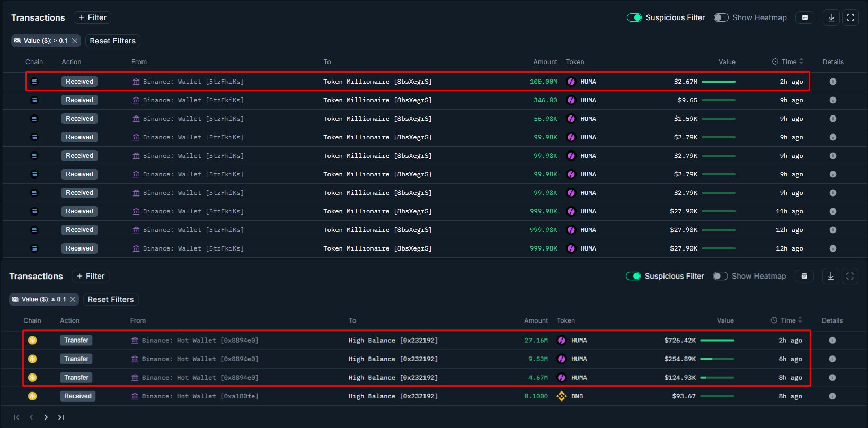Open details info icon for 56.98K HUMA row
Image resolution: width=868 pixels, height=428 pixels.
point(833,119)
